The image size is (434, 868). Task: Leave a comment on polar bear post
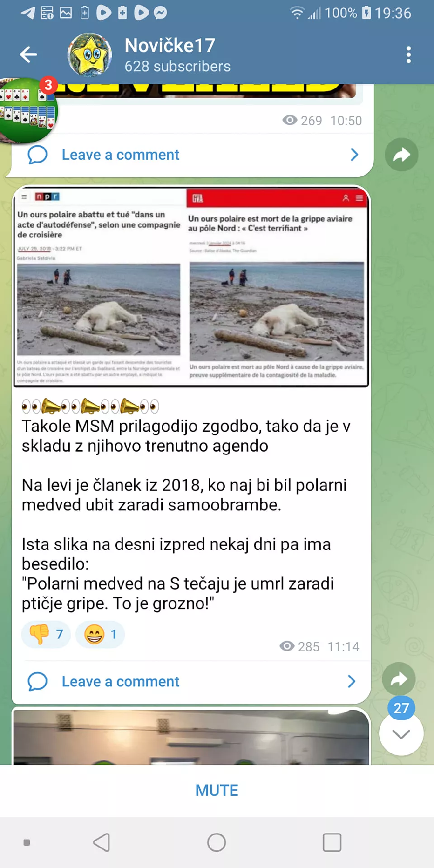[x=121, y=681]
